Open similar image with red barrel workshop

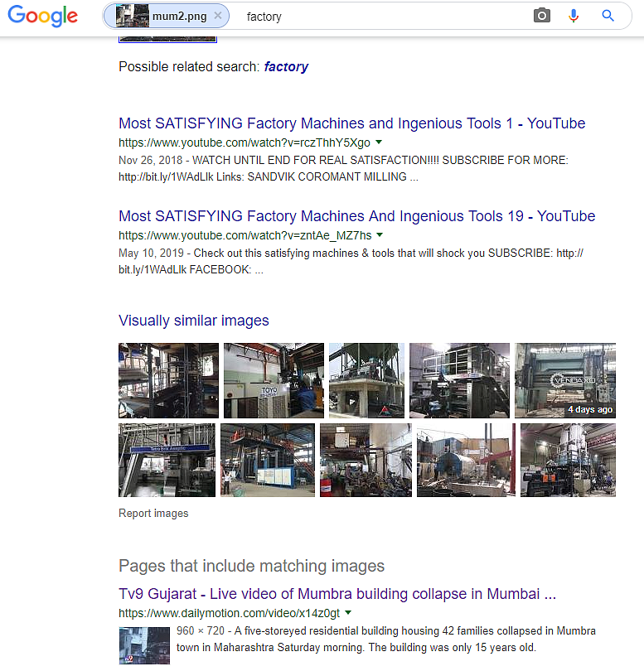click(x=366, y=460)
